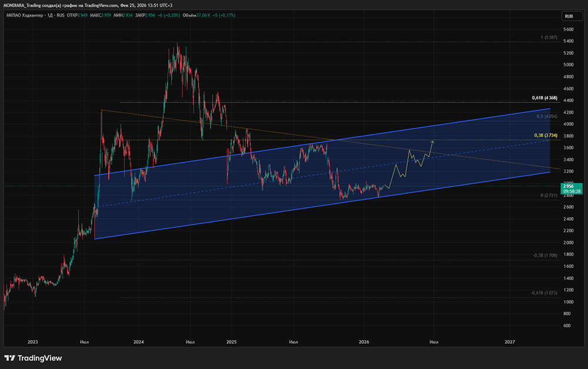The width and height of the screenshot is (588, 369).
Task: Open the RUB currency button
Action: pyautogui.click(x=572, y=16)
